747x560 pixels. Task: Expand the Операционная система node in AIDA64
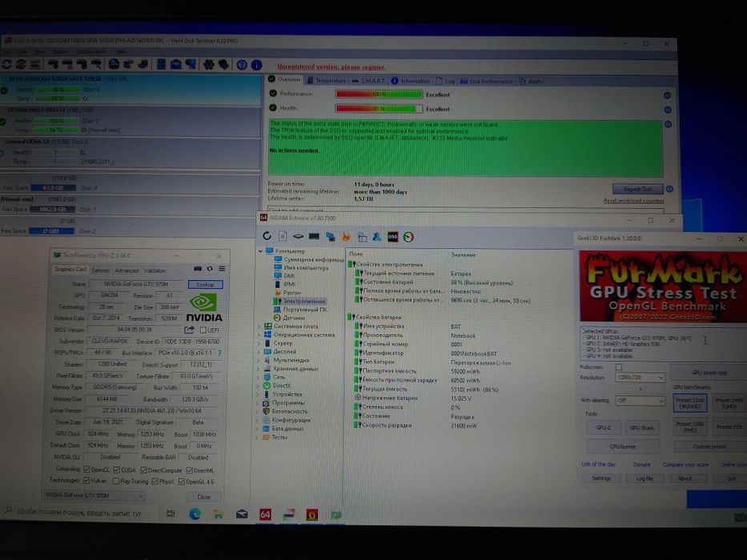pyautogui.click(x=259, y=334)
